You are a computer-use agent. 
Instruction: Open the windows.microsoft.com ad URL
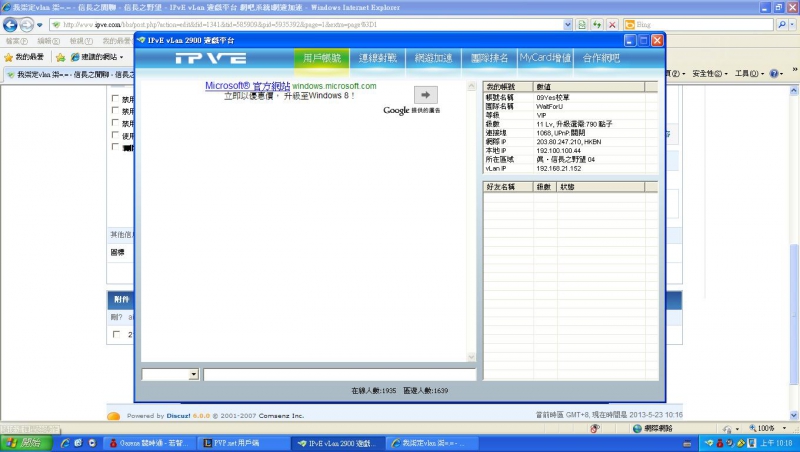[334, 86]
